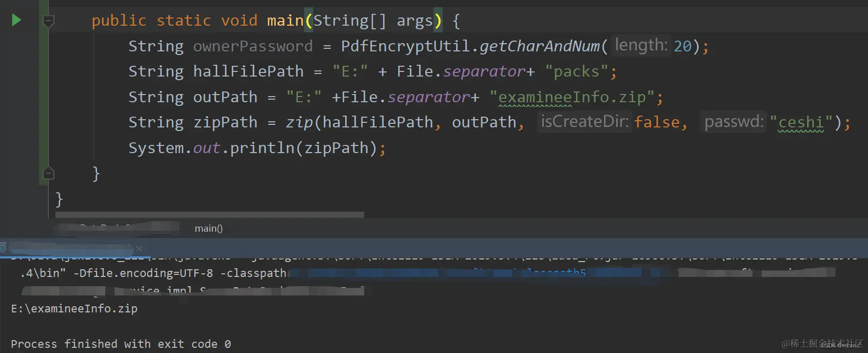This screenshot has width=868, height=353.
Task: Click the main() breadcrumb
Action: (x=209, y=229)
